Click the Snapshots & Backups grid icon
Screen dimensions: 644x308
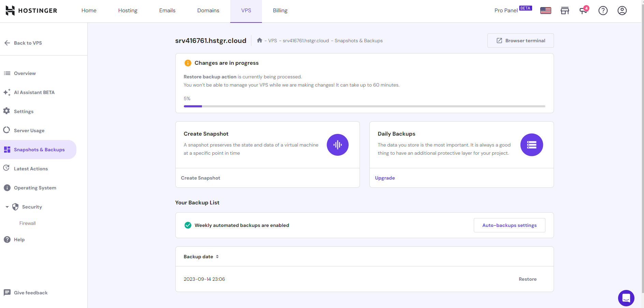7,150
